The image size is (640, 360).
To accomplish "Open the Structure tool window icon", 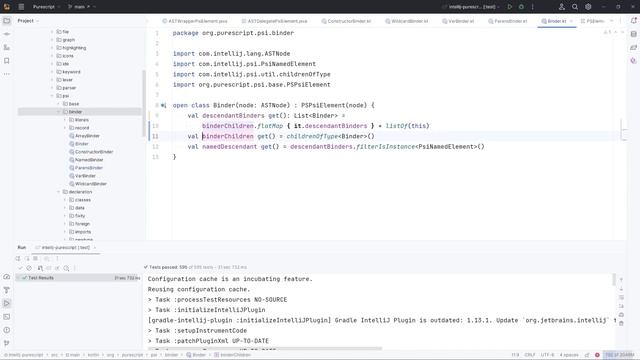I will [x=7, y=48].
